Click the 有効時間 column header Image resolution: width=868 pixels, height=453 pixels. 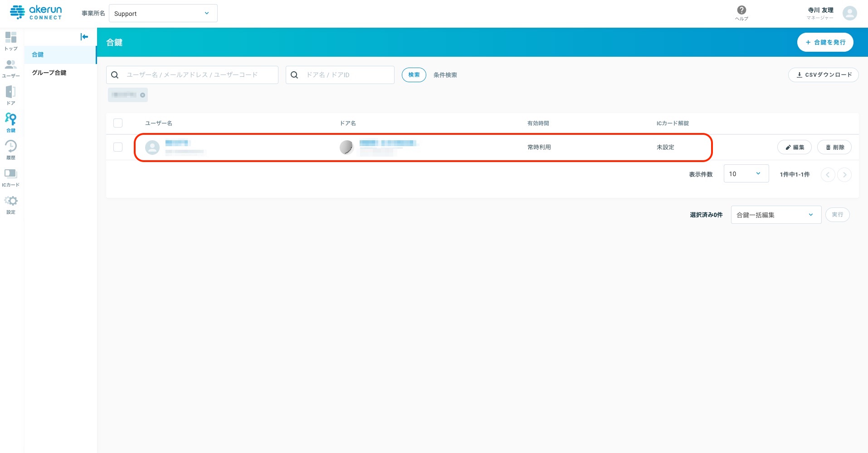point(538,123)
